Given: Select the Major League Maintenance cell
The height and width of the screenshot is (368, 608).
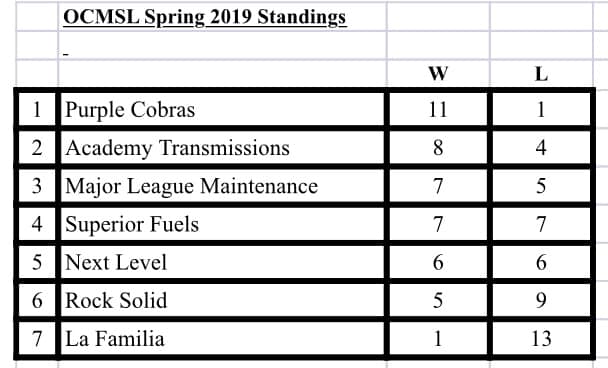Looking at the screenshot, I should point(222,186).
